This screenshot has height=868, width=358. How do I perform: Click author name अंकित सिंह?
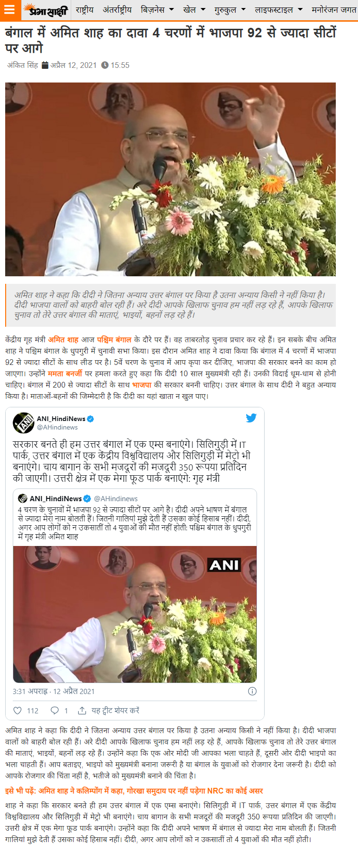[x=23, y=65]
